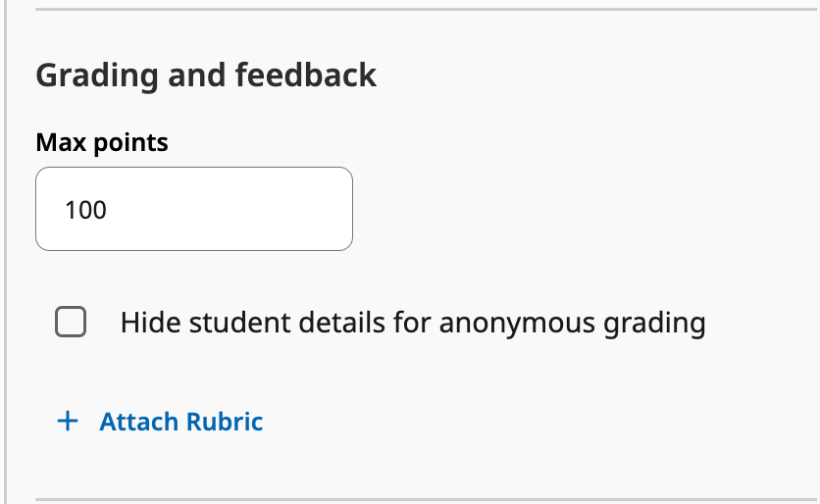Screen dimensions: 820x504
Task: Click the 'points' word above the input box
Action: (131, 143)
